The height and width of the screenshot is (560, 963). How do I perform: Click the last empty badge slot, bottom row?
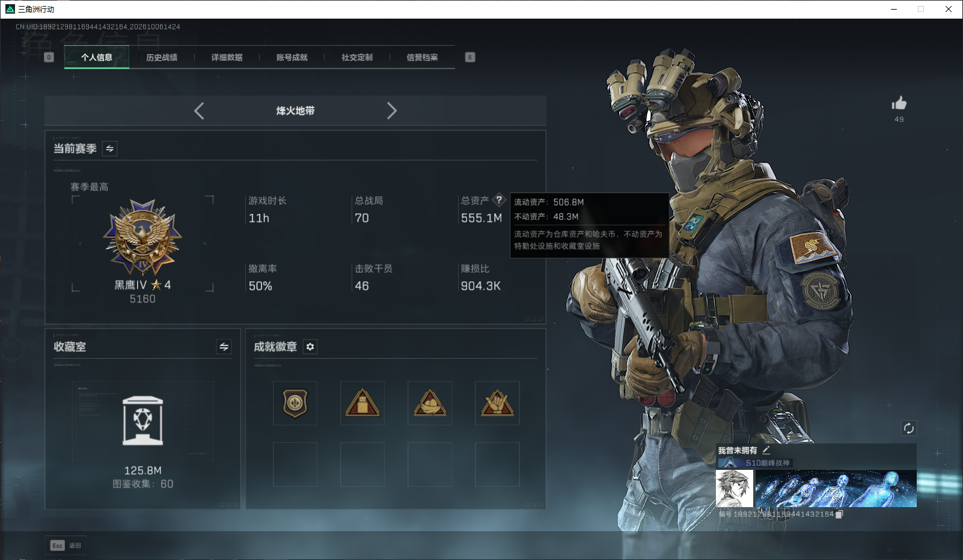pyautogui.click(x=497, y=464)
